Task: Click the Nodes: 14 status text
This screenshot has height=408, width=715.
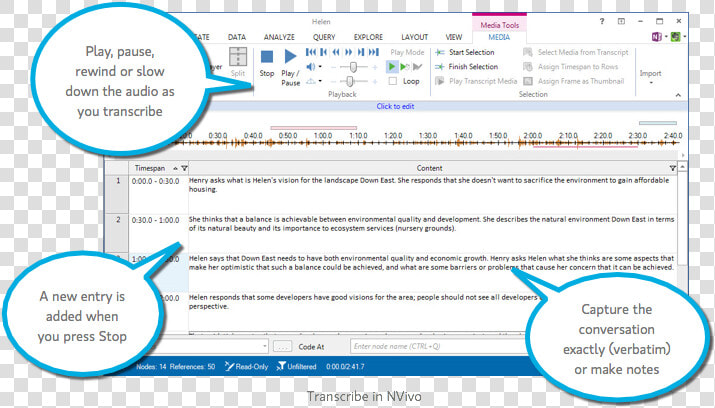Action: [x=151, y=367]
